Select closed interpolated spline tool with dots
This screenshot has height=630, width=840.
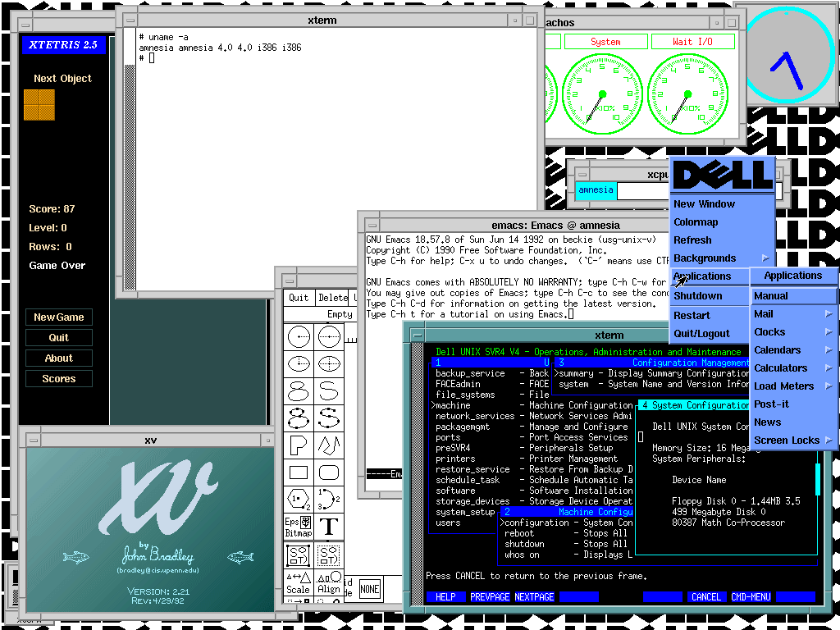(x=299, y=418)
